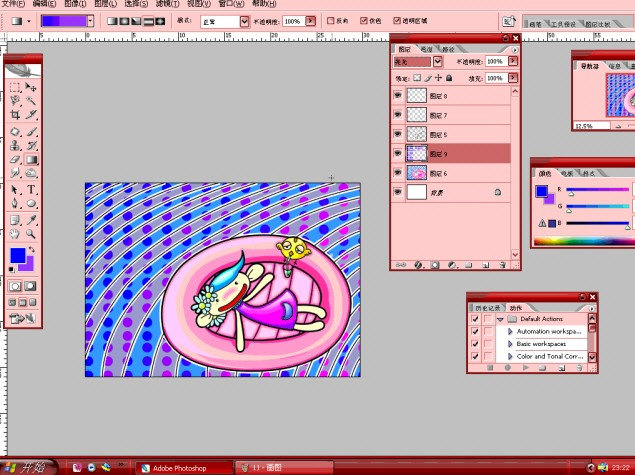This screenshot has height=475, width=635.
Task: Select the Pen tool
Action: (x=15, y=203)
